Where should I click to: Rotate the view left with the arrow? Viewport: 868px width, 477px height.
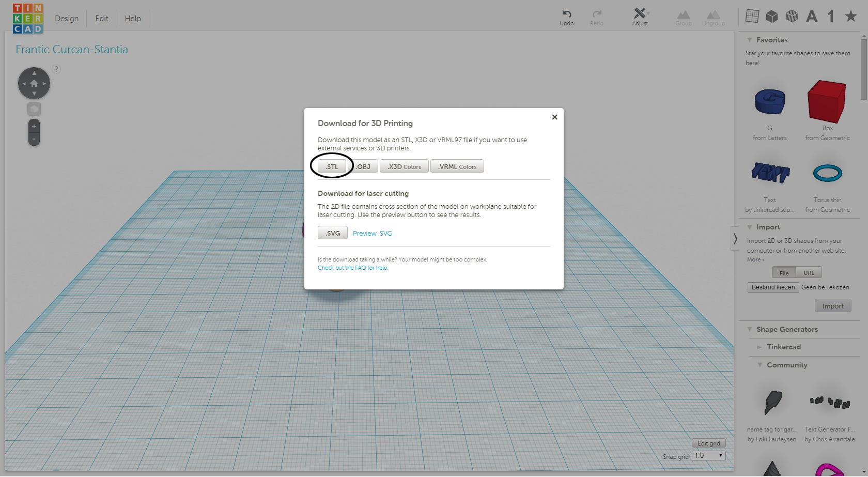pos(24,83)
